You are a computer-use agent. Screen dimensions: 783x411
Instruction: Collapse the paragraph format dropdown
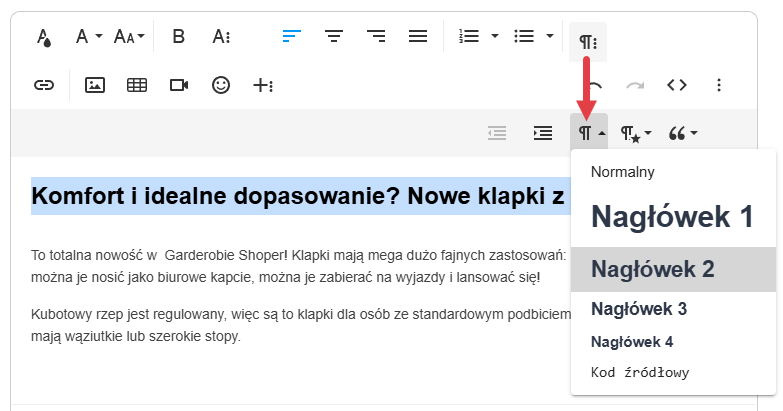coord(589,133)
